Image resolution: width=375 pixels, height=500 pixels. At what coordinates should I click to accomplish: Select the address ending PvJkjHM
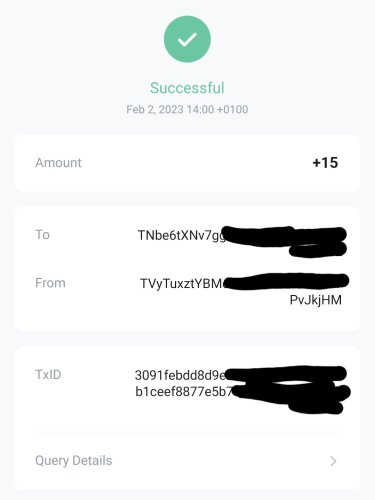[316, 300]
